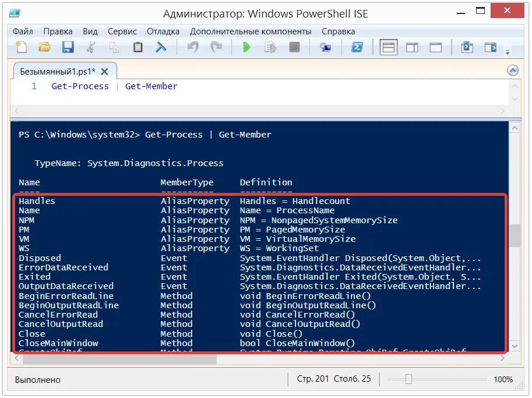
Task: Click the Copy icon in toolbar
Action: pos(114,47)
